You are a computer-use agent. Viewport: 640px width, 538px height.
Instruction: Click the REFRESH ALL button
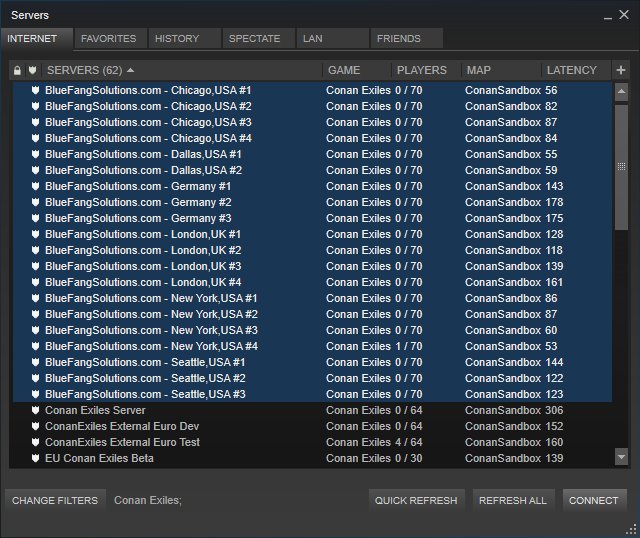tap(513, 500)
